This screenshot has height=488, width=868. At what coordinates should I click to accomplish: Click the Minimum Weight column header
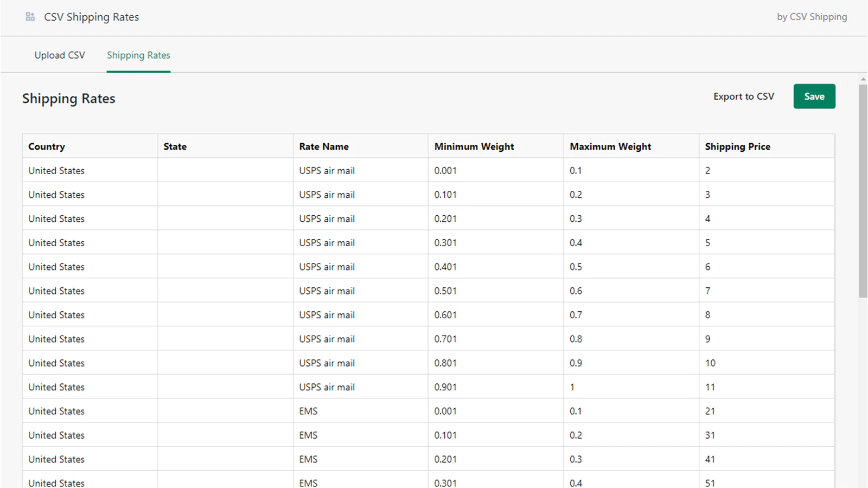coord(474,146)
